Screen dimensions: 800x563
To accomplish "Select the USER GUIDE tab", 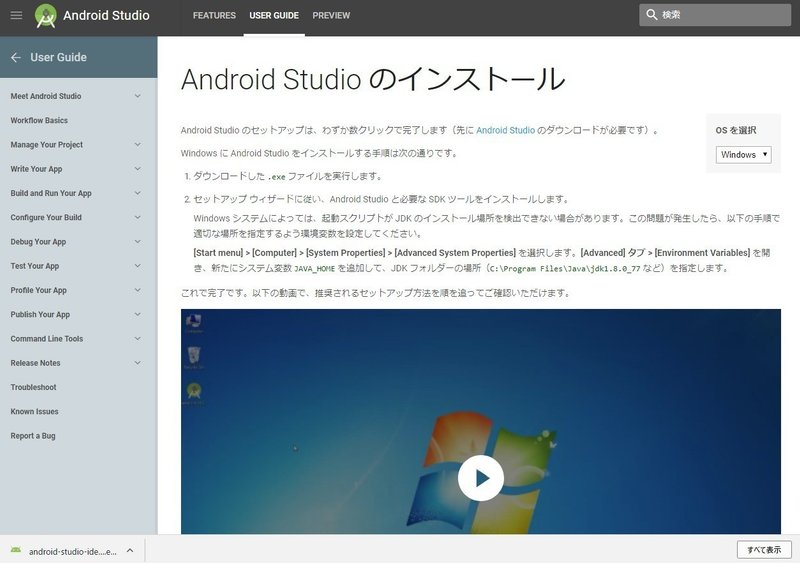I will click(x=274, y=15).
